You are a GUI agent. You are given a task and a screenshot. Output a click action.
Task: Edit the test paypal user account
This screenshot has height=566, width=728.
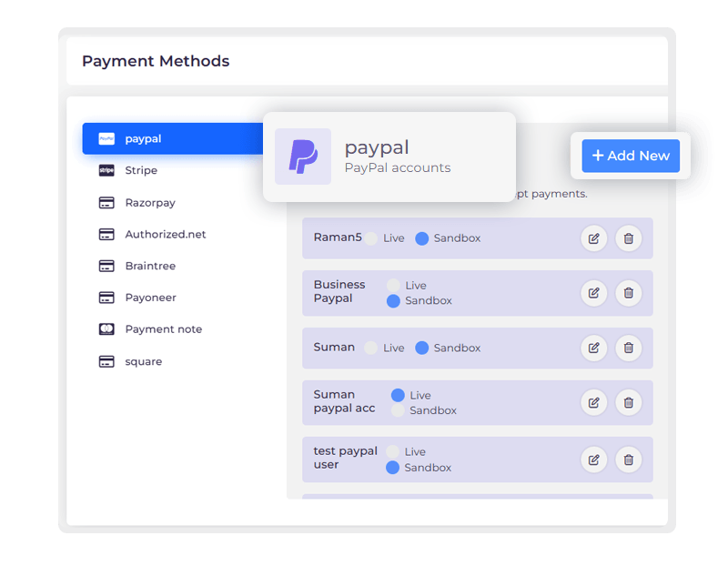tap(593, 460)
